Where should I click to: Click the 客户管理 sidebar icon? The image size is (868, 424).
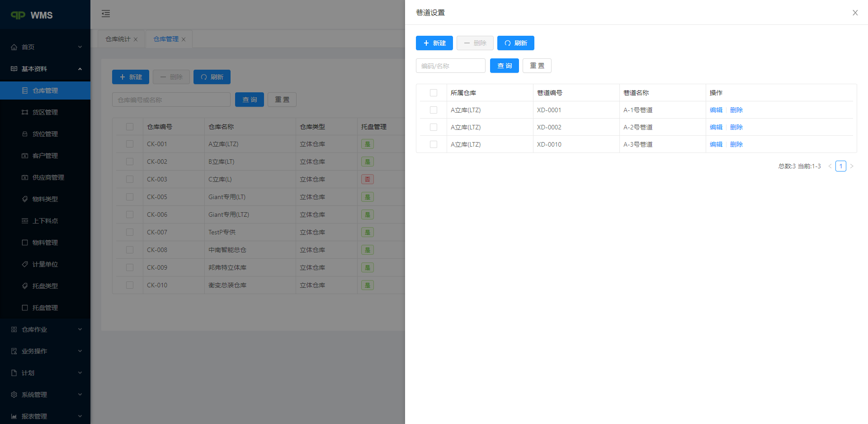pyautogui.click(x=25, y=156)
